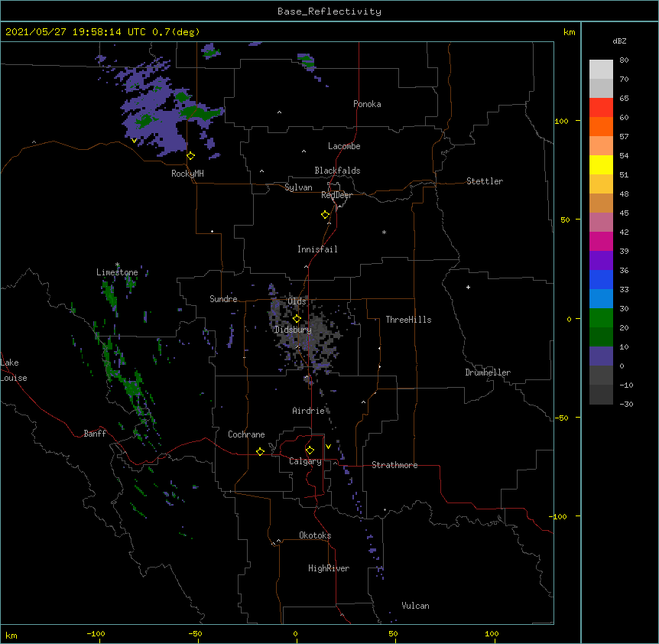
Task: Pick the purple swatch between 39 and 36
Action: tap(601, 260)
